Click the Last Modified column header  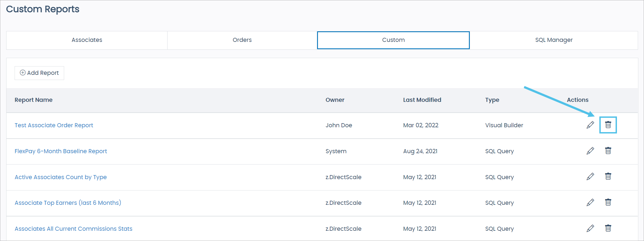[422, 100]
